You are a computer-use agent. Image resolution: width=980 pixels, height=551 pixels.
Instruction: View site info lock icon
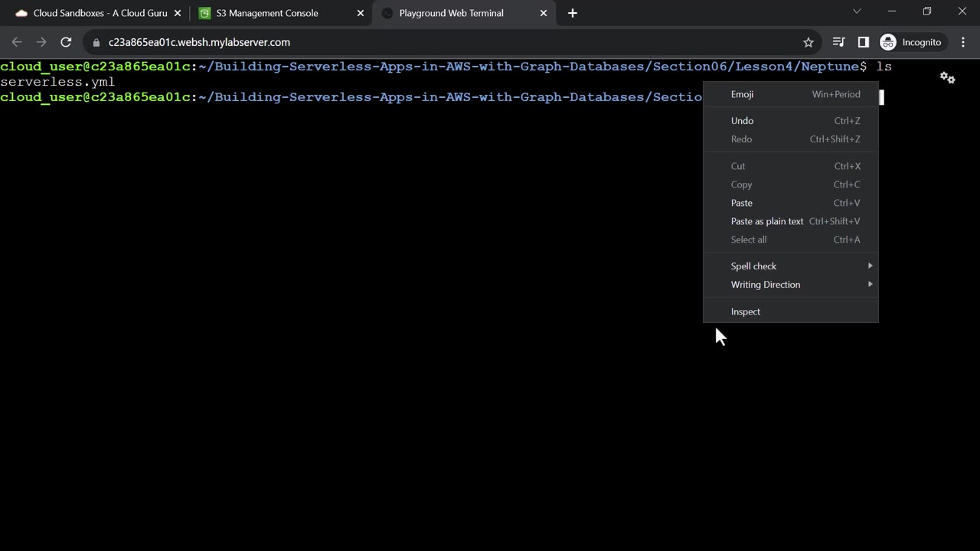(96, 42)
